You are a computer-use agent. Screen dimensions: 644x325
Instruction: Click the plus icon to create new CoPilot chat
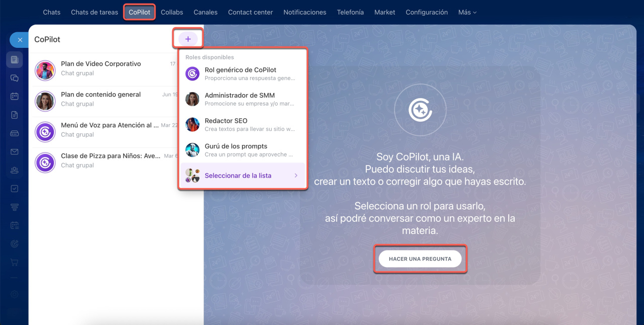point(188,39)
